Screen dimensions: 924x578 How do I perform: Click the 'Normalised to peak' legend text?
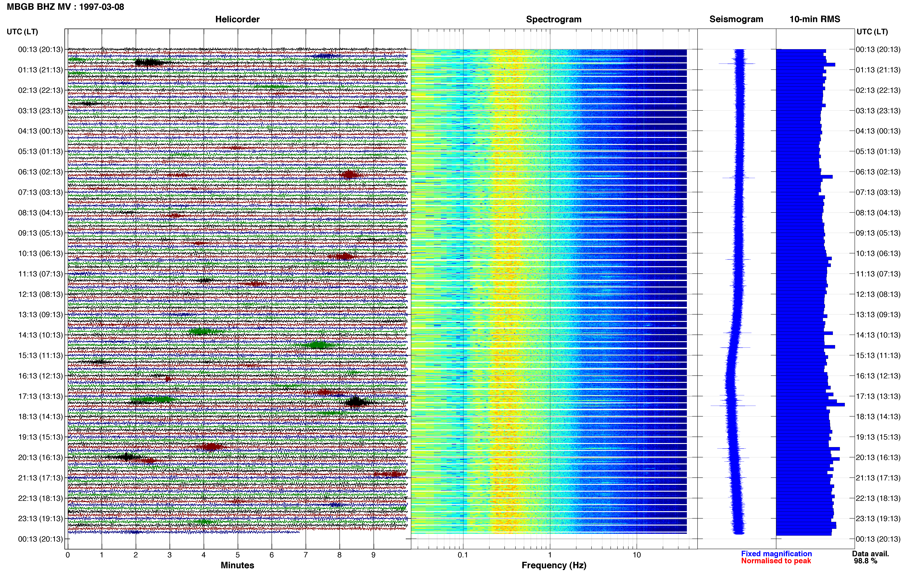pos(776,561)
